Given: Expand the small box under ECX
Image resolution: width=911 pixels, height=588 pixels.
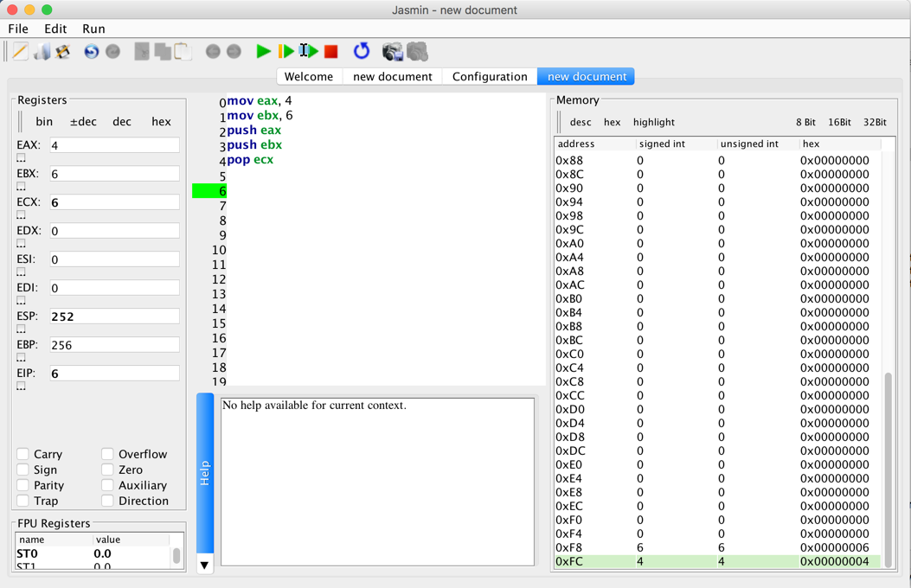Looking at the screenshot, I should tap(22, 215).
